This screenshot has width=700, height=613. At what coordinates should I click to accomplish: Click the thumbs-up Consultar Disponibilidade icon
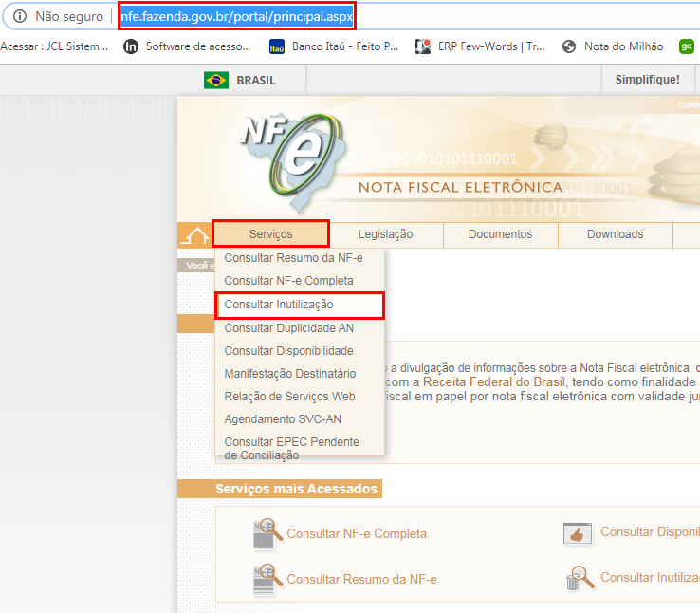[578, 533]
